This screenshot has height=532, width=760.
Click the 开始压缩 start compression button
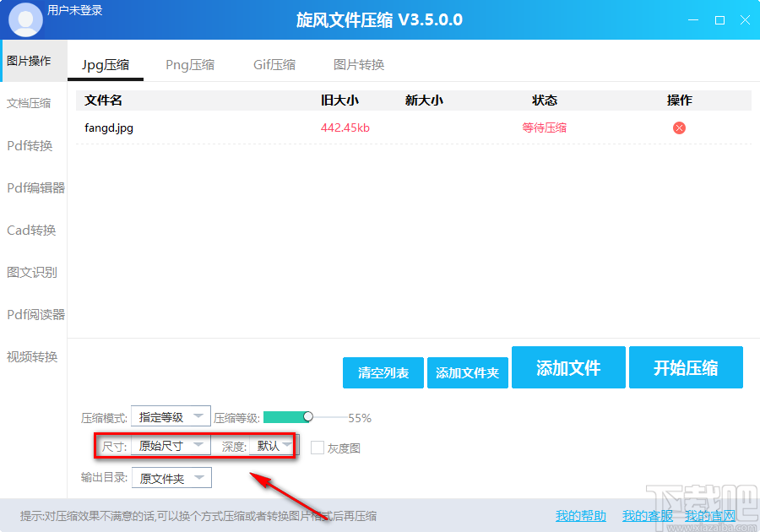pos(686,367)
